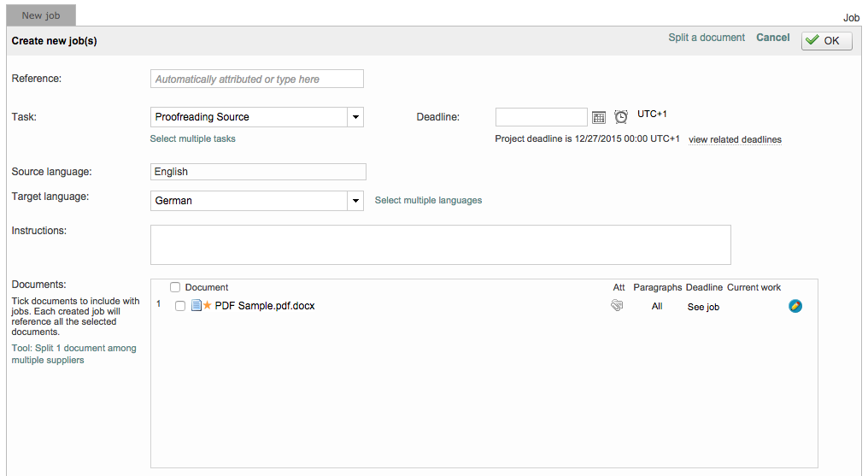Screen dimensions: 868x476
Task: Click the document file icon in list
Action: tap(196, 306)
